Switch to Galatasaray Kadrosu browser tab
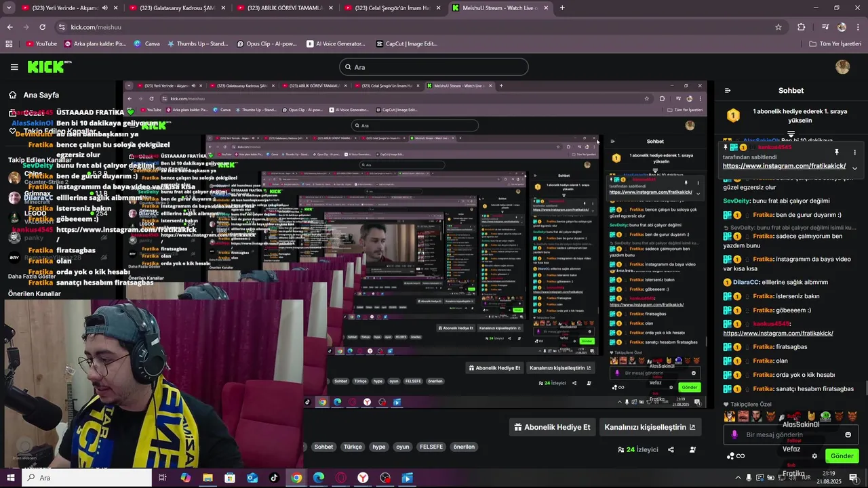The height and width of the screenshot is (488, 868). 176,7
